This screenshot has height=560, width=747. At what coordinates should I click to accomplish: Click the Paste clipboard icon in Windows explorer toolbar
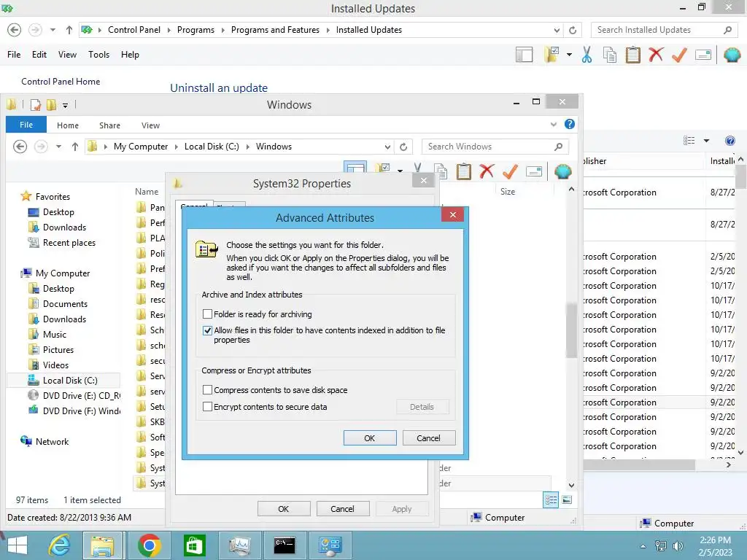click(463, 171)
